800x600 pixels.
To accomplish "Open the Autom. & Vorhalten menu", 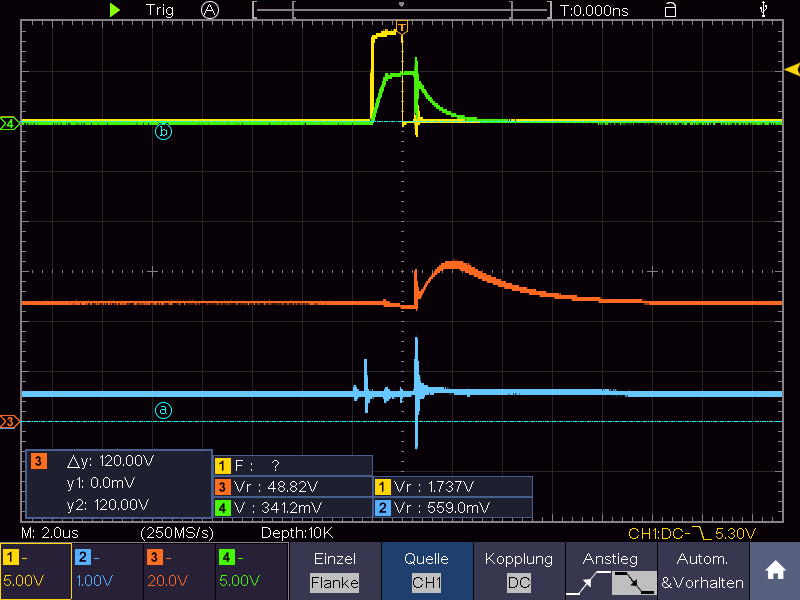I will (703, 570).
